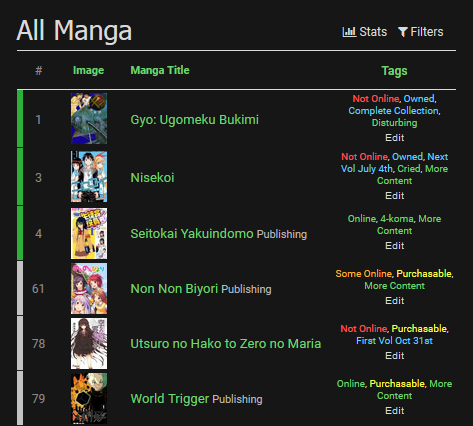Open the Non Non Biyori cover image
Image resolution: width=473 pixels, height=426 pixels.
point(89,288)
